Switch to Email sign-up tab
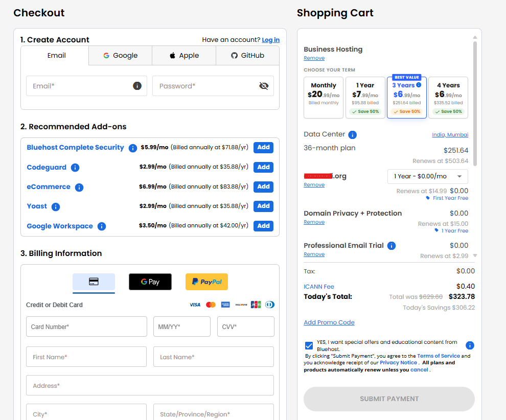 55,56
